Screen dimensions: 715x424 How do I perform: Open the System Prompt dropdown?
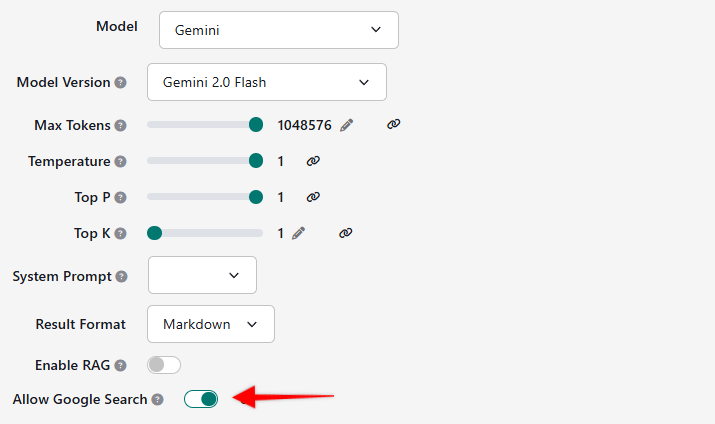(x=202, y=275)
